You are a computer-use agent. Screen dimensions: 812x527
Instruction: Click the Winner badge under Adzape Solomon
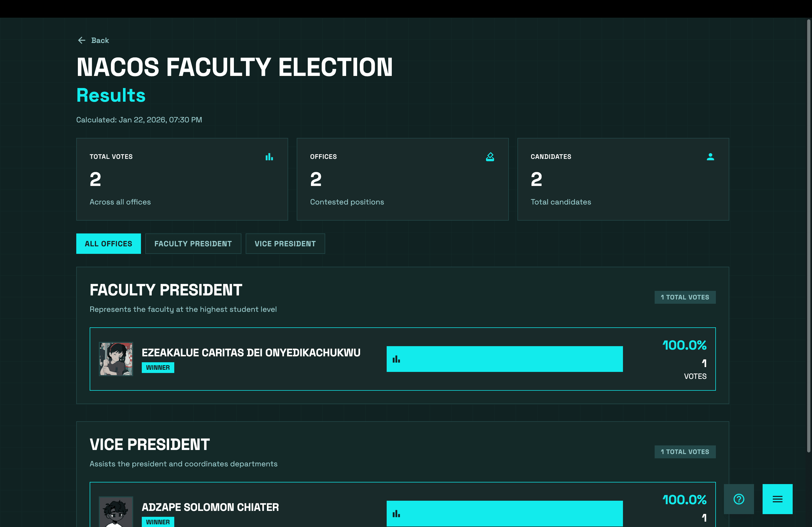point(158,522)
